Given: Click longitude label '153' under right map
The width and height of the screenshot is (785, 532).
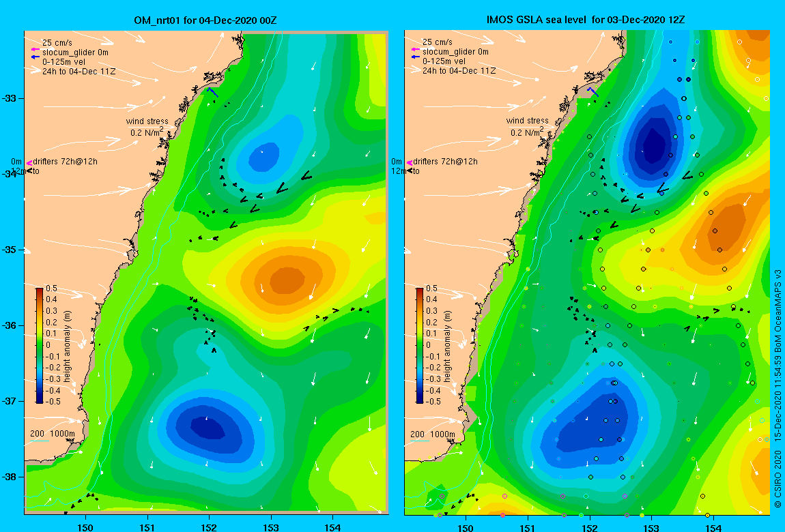Looking at the screenshot, I should 651,527.
